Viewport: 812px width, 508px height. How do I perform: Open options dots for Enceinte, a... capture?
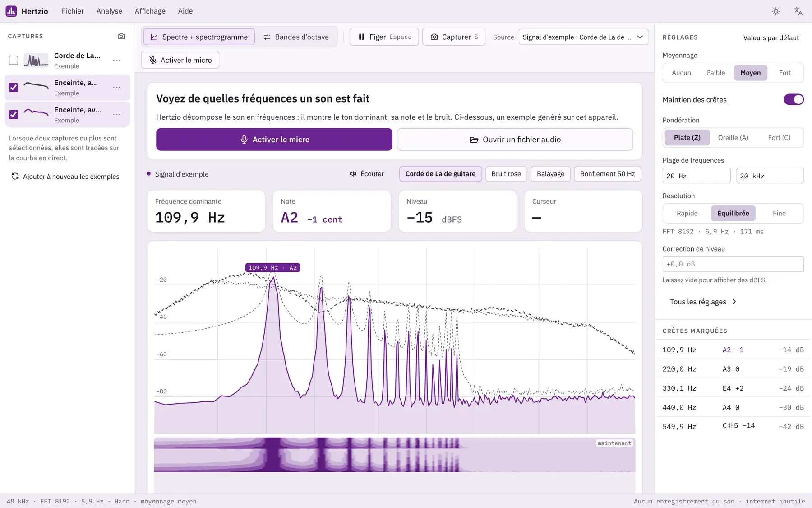click(117, 87)
